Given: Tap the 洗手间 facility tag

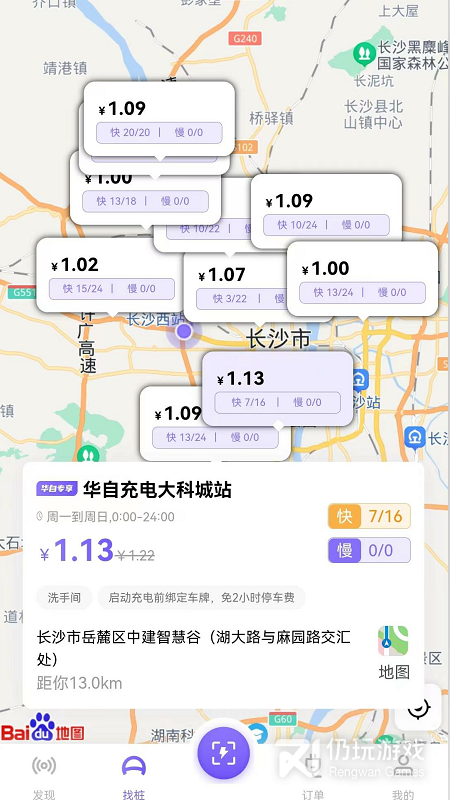Looking at the screenshot, I should 64,597.
